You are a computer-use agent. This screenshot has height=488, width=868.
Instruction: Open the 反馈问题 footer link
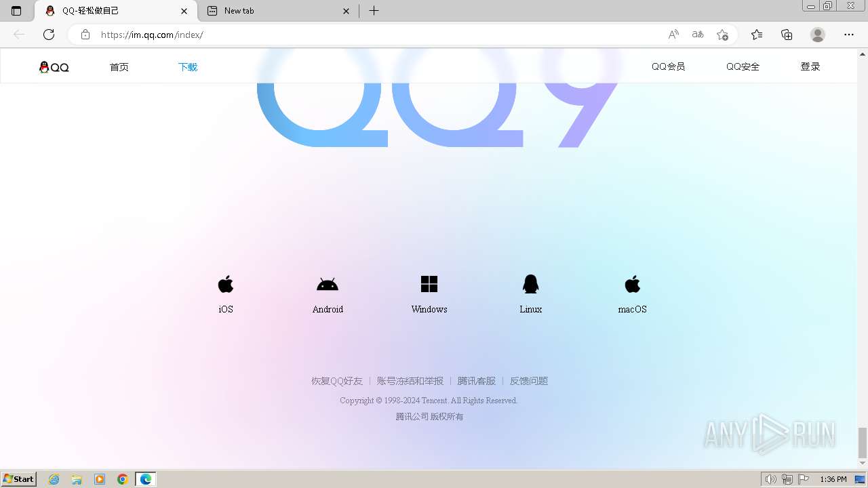529,381
